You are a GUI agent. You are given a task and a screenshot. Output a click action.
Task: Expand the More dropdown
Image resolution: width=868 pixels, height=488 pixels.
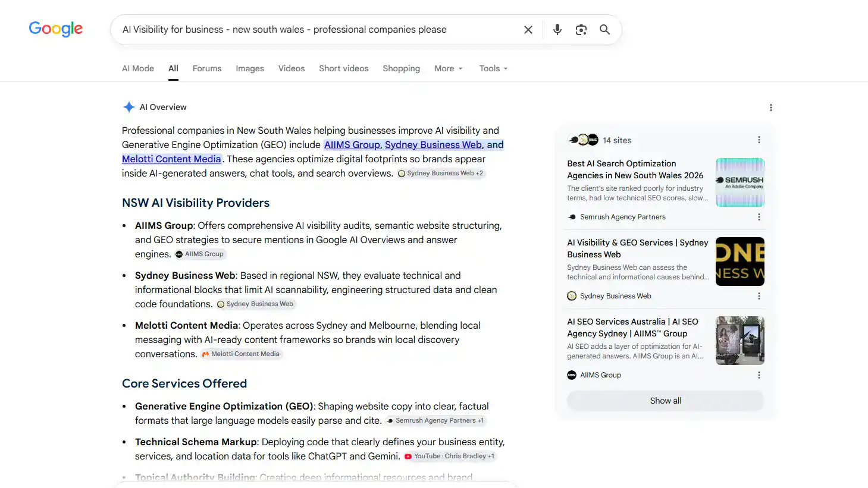[x=449, y=68]
